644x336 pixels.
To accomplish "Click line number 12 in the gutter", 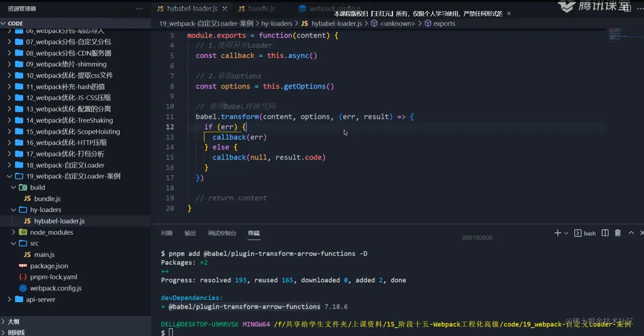I will pyautogui.click(x=170, y=127).
